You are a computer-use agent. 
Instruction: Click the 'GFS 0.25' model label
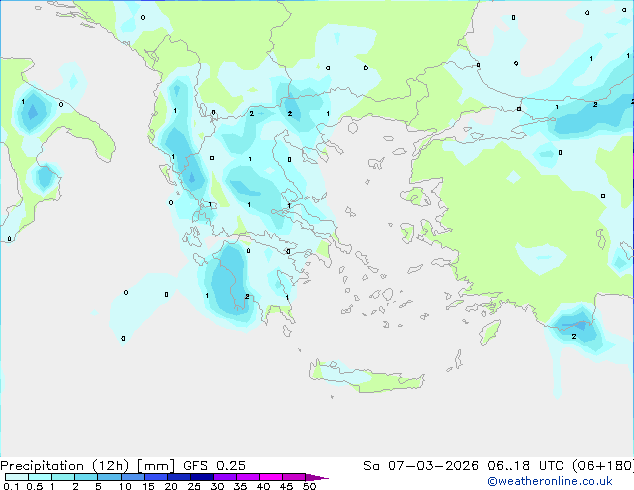(214, 466)
